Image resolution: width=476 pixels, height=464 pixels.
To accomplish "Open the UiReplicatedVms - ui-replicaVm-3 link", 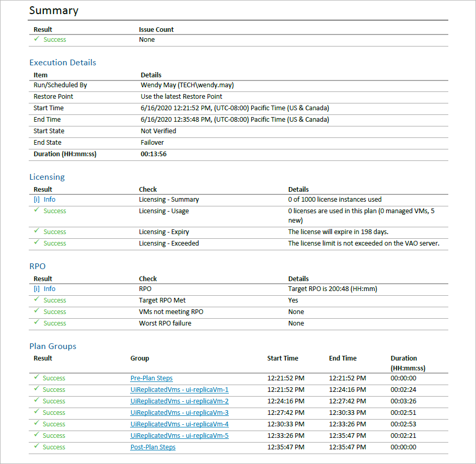I will pyautogui.click(x=179, y=413).
